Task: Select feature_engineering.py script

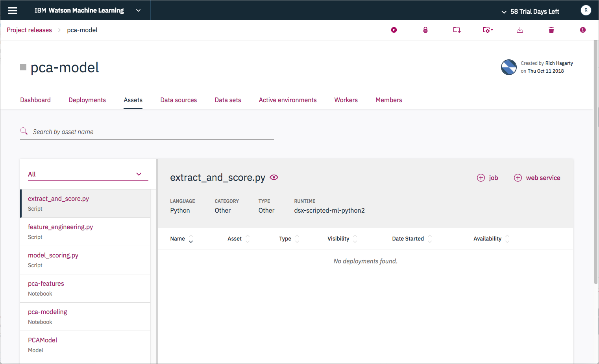Action: tap(85, 232)
